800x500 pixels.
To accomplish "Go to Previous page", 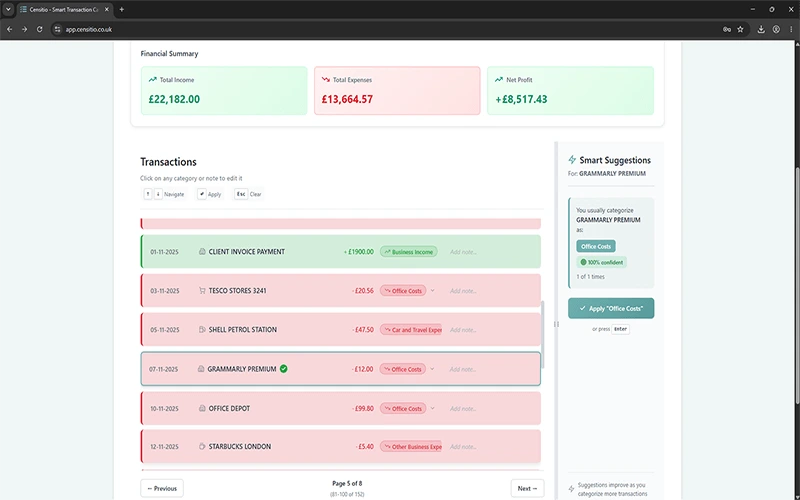I will coord(162,488).
